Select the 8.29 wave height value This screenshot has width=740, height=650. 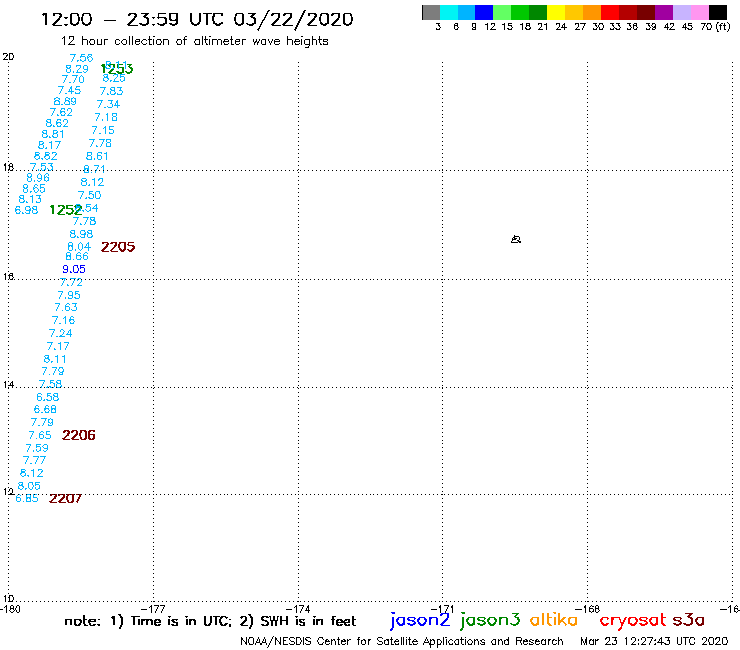77,69
